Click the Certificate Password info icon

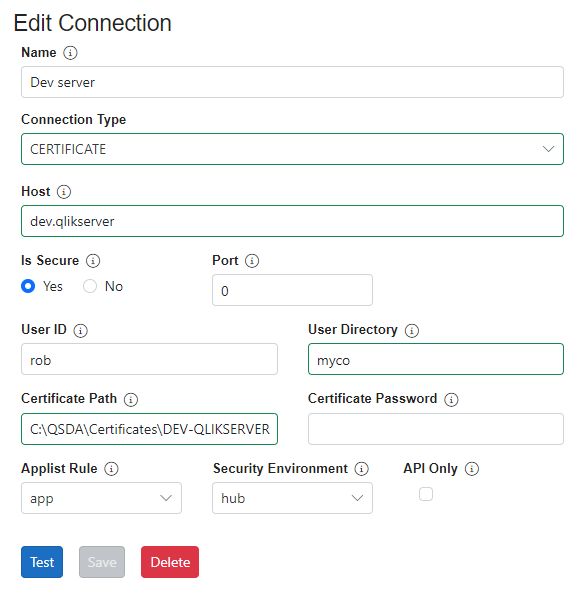pyautogui.click(x=451, y=399)
